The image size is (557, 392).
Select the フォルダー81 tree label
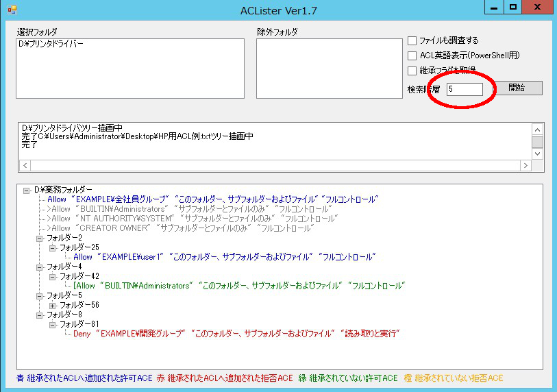click(79, 324)
